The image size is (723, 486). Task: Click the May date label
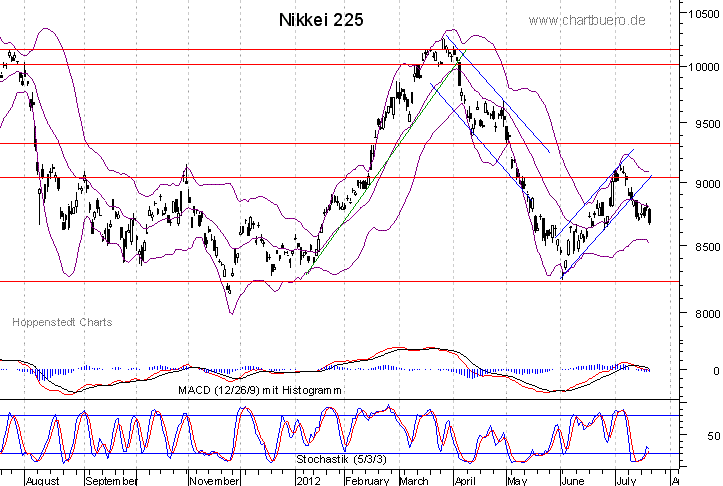[517, 481]
